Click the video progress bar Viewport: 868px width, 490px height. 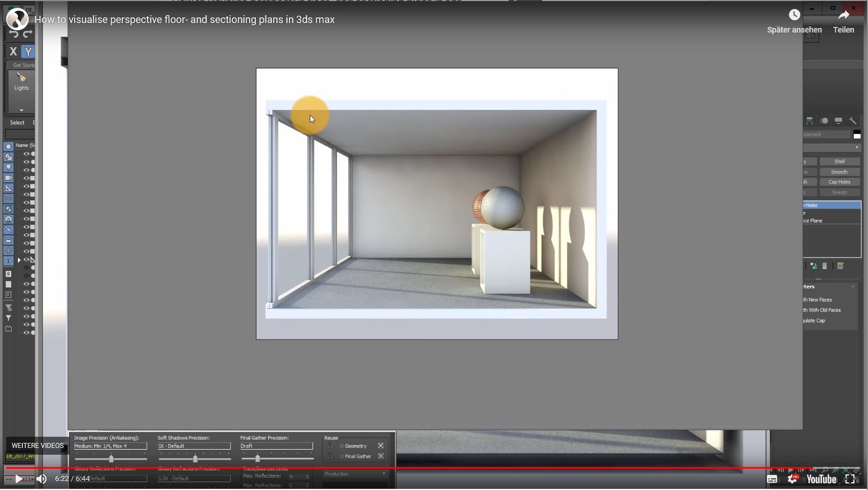(434, 468)
